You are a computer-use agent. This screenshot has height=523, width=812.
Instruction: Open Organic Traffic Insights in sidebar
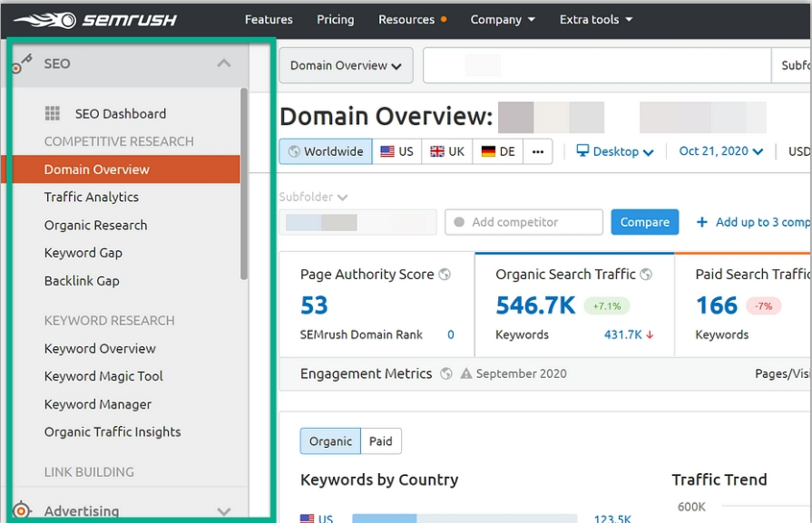click(x=113, y=432)
